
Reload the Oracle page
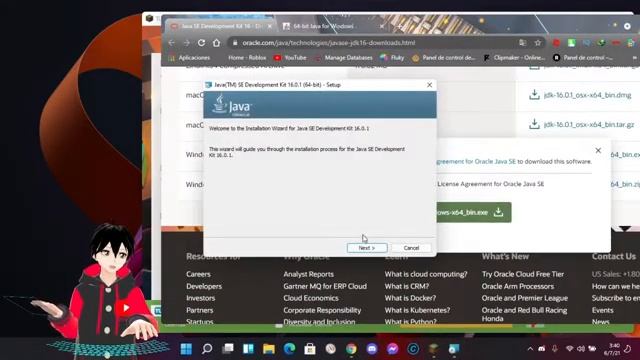coord(201,42)
